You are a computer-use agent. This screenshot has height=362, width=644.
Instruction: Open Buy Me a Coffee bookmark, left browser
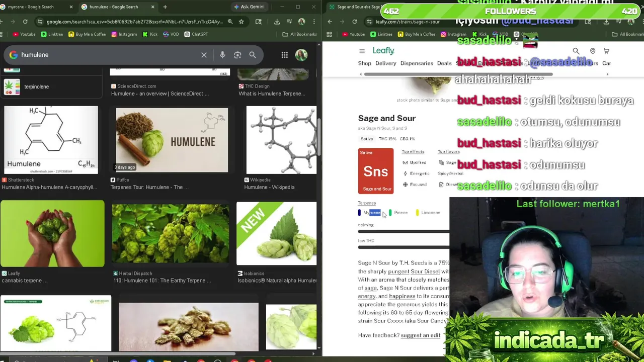click(87, 34)
